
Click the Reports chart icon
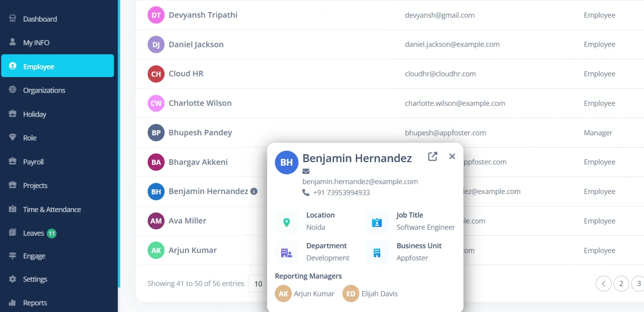(x=13, y=303)
